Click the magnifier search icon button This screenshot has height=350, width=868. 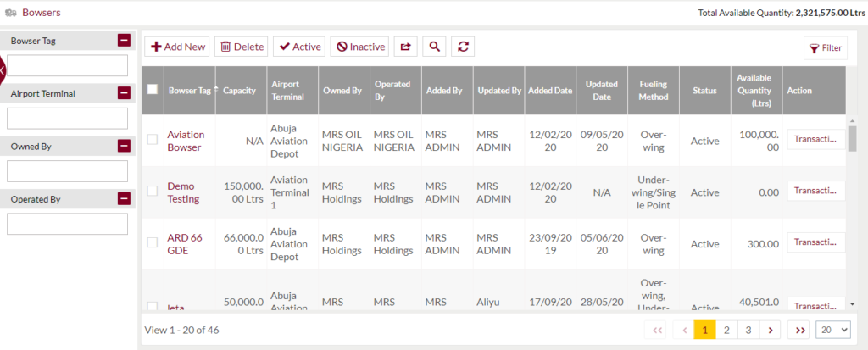435,47
